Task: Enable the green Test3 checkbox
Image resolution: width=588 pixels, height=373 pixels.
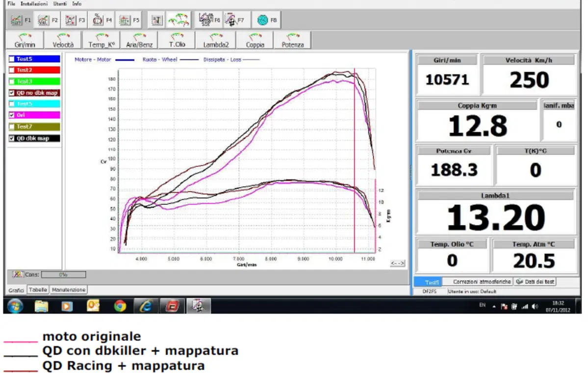Action: pos(12,81)
